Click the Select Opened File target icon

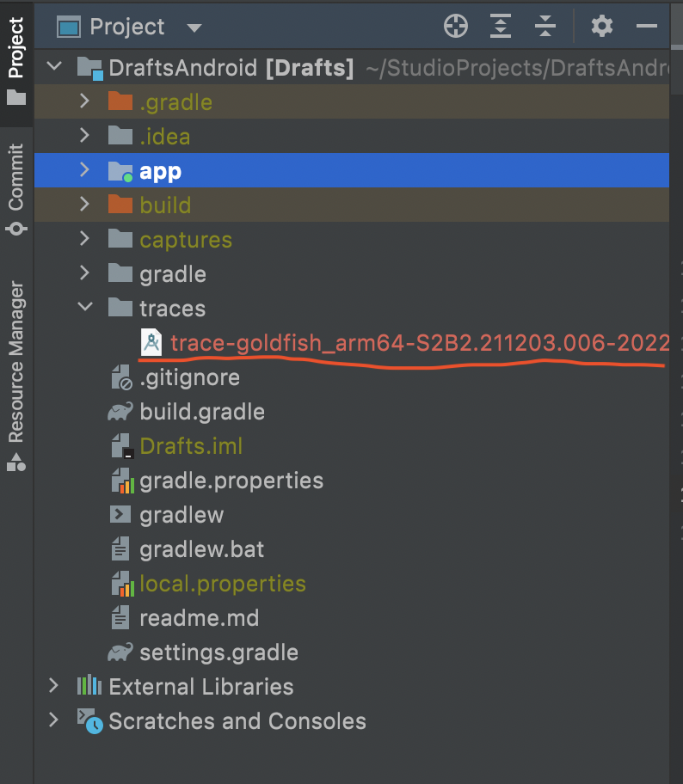(455, 27)
